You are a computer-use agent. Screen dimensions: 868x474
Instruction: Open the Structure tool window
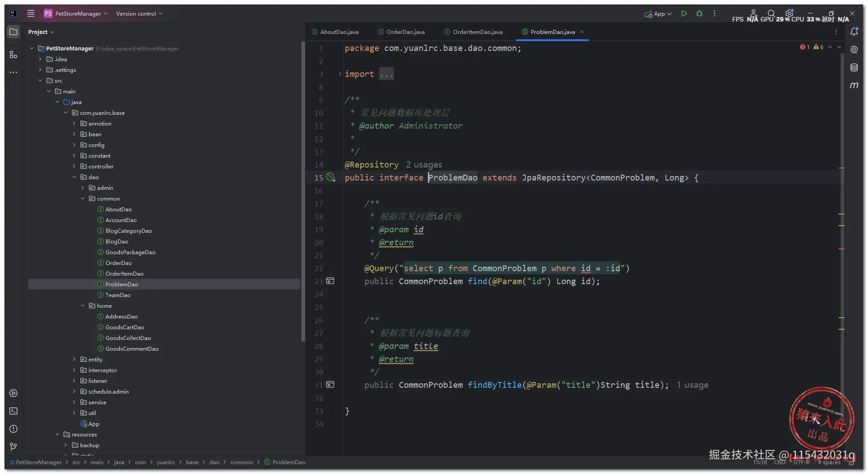[13, 55]
